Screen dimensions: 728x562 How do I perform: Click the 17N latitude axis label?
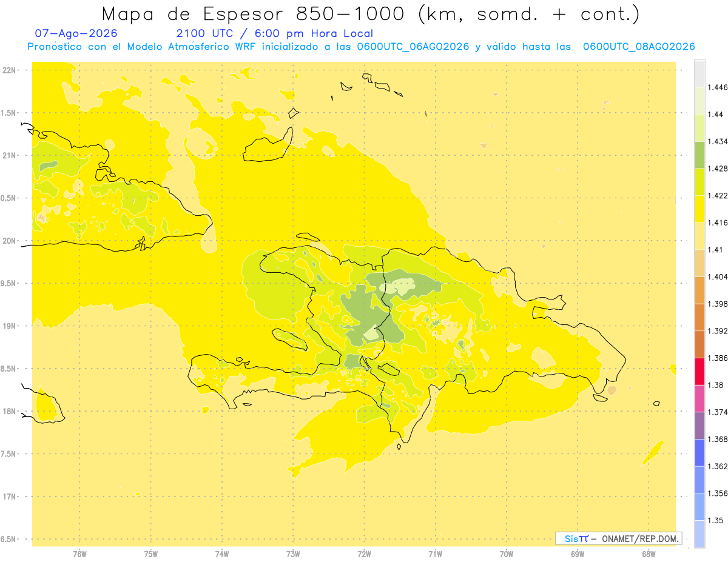pyautogui.click(x=10, y=497)
